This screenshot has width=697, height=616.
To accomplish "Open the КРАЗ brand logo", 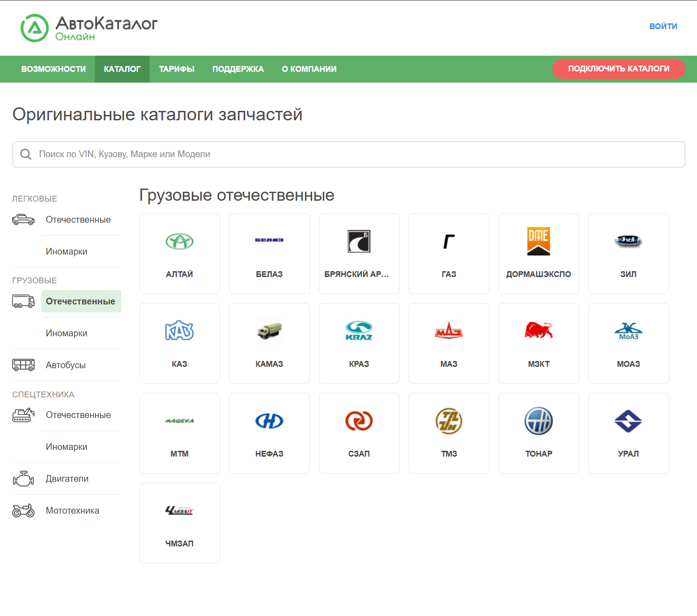I will [x=359, y=331].
